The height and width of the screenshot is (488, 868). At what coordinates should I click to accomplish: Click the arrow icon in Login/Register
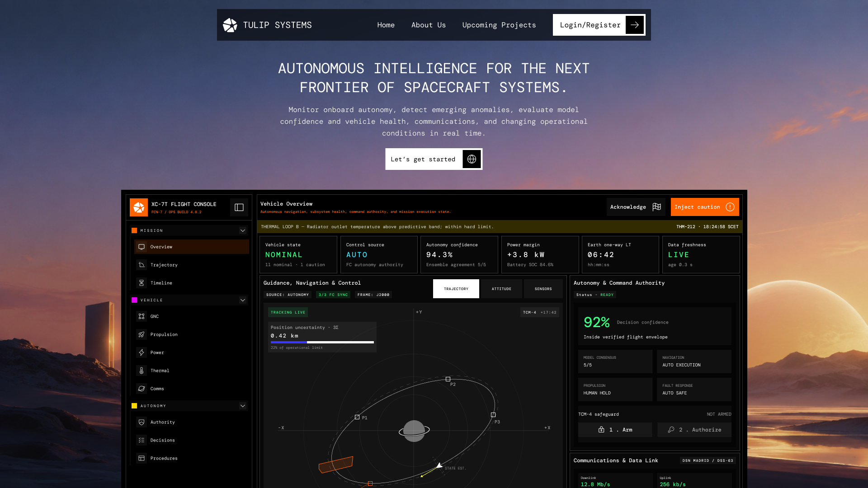click(635, 25)
